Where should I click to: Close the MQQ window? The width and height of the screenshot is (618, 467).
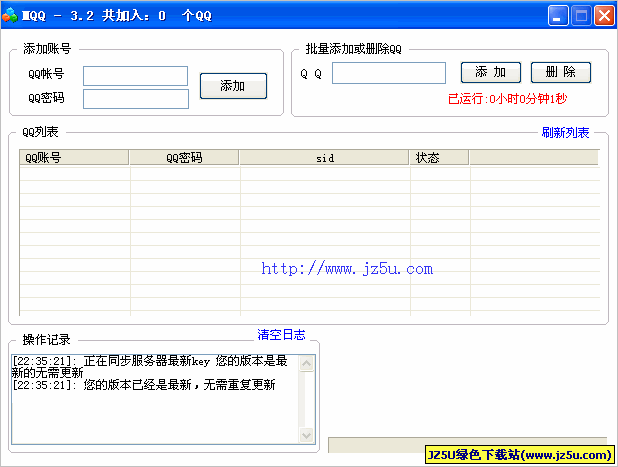604,16
